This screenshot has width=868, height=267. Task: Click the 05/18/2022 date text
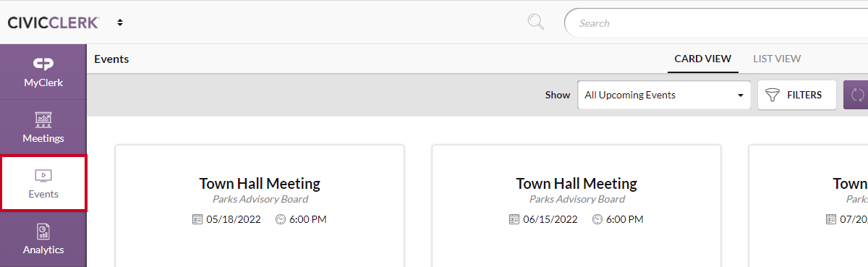tap(234, 219)
